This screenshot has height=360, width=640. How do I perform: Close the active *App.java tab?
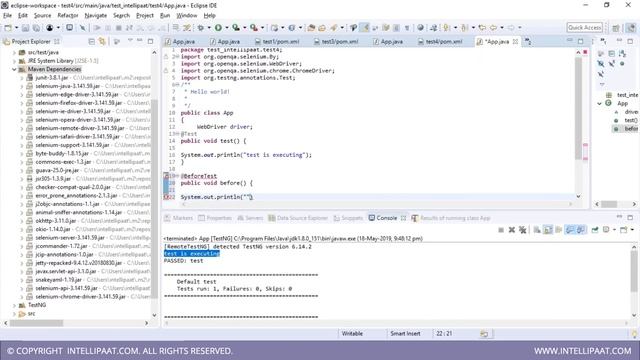pyautogui.click(x=515, y=42)
